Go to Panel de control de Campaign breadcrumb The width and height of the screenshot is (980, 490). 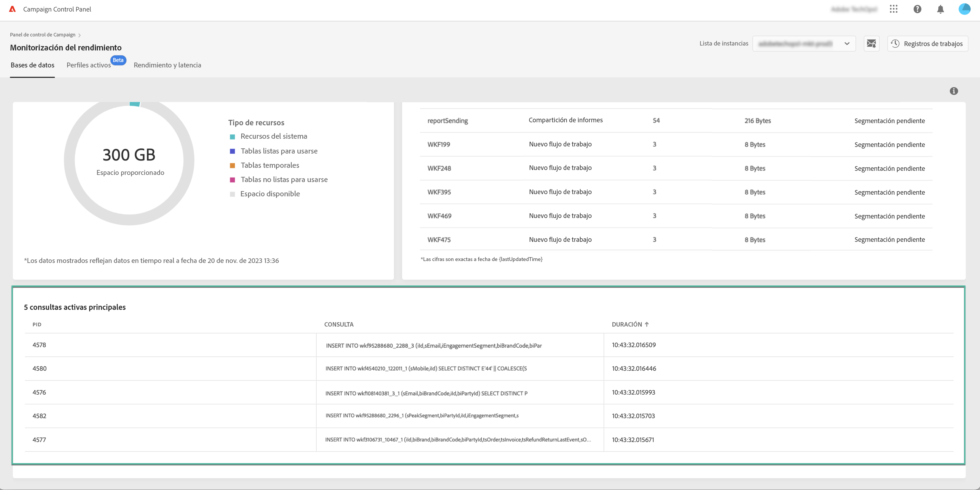[42, 35]
